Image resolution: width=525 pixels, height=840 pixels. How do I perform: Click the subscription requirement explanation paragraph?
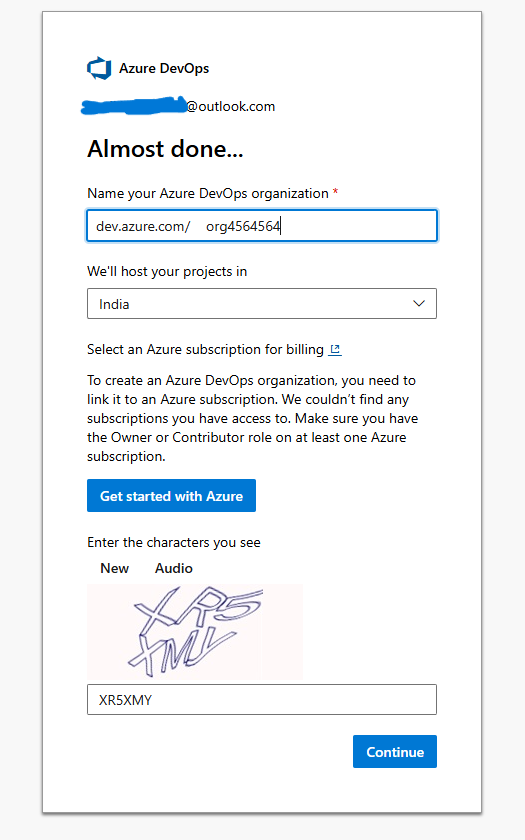pos(252,418)
